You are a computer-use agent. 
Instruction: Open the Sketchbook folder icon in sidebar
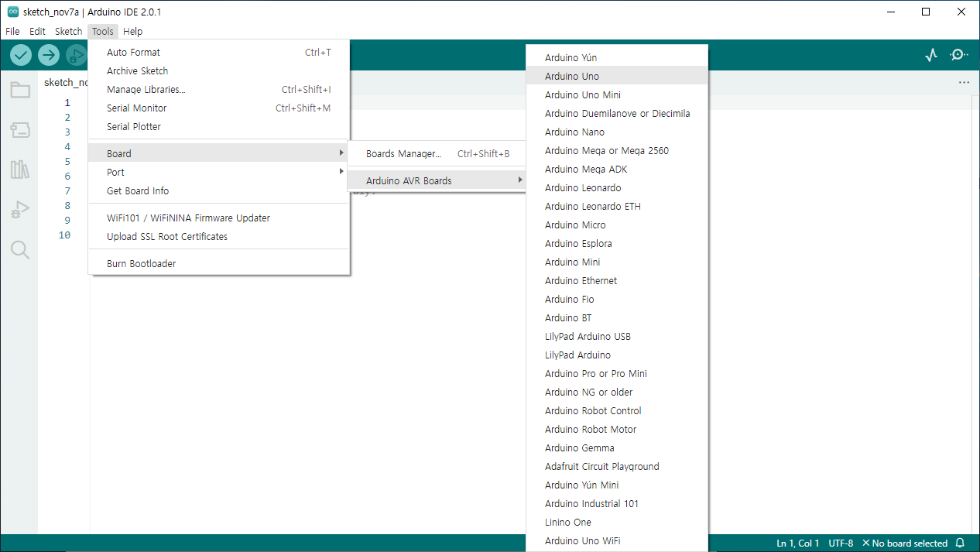(x=20, y=90)
